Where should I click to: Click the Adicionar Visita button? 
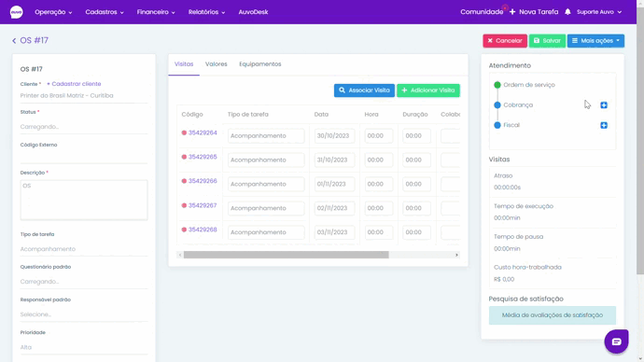428,90
